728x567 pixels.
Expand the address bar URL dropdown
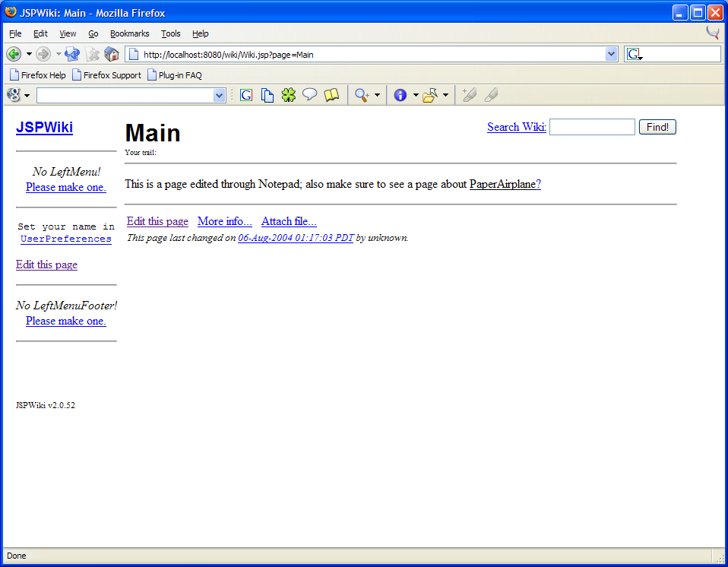[x=611, y=54]
